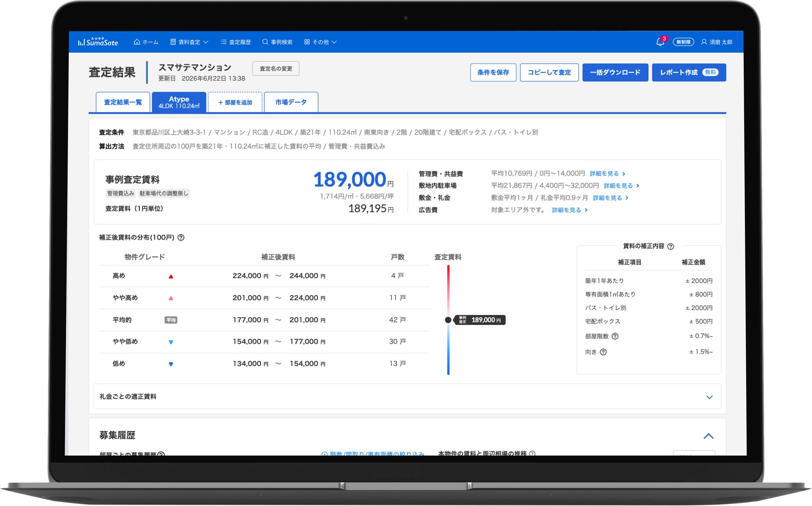Click 42 戸 in the 平均的 row
Viewport: 812px width, 506px height.
(x=397, y=320)
